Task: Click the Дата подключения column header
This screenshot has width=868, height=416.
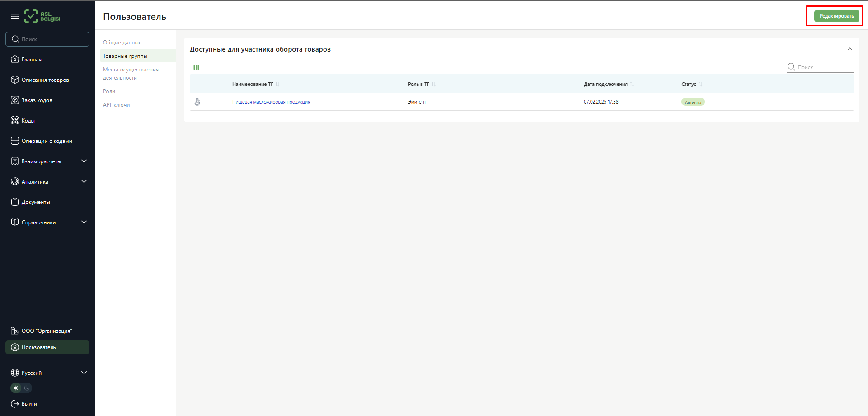Action: coord(605,84)
